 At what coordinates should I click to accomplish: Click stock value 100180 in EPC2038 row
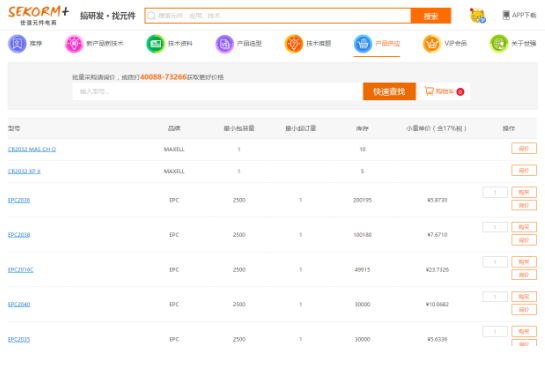362,235
